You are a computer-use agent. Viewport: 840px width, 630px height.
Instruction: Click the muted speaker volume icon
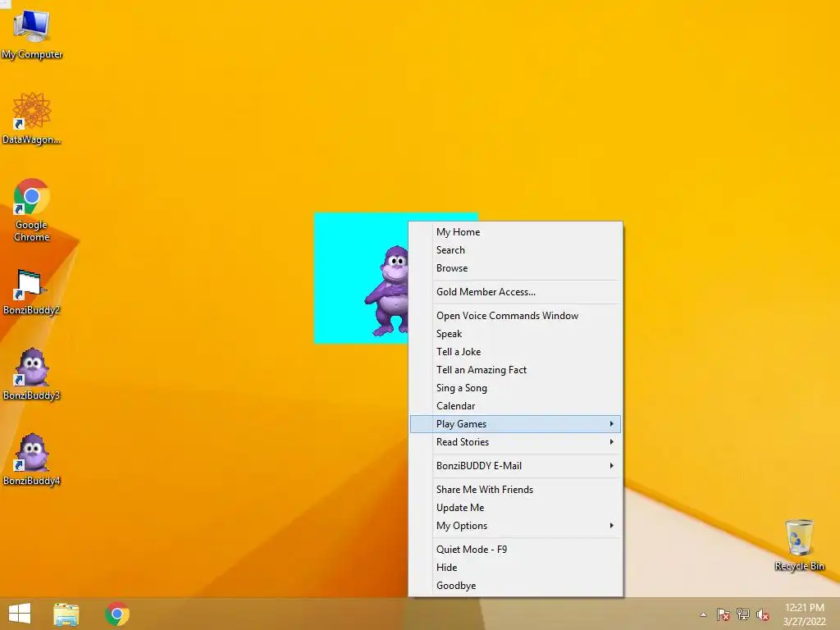pos(763,614)
